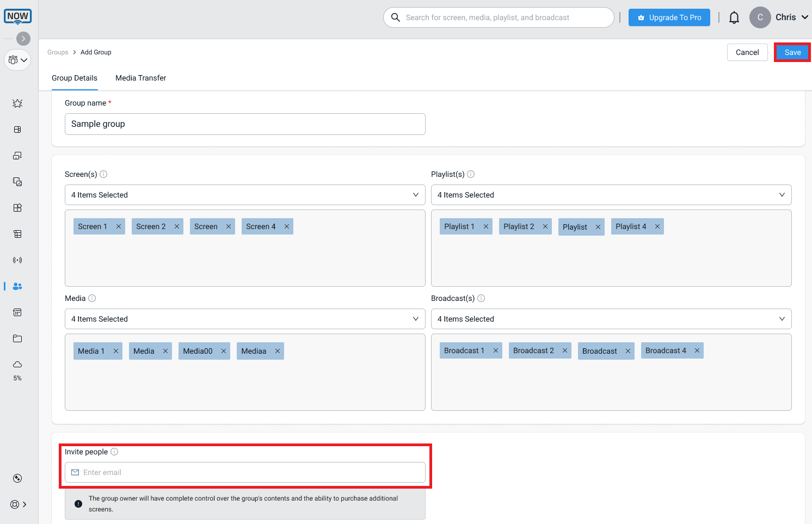The height and width of the screenshot is (524, 812).
Task: Open the calendar icon in the sidebar
Action: [17, 312]
